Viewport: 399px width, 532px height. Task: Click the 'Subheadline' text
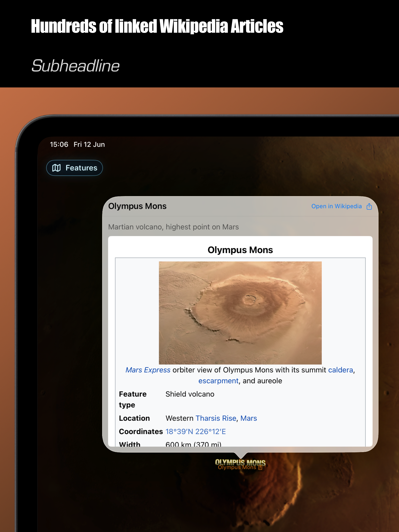click(75, 66)
